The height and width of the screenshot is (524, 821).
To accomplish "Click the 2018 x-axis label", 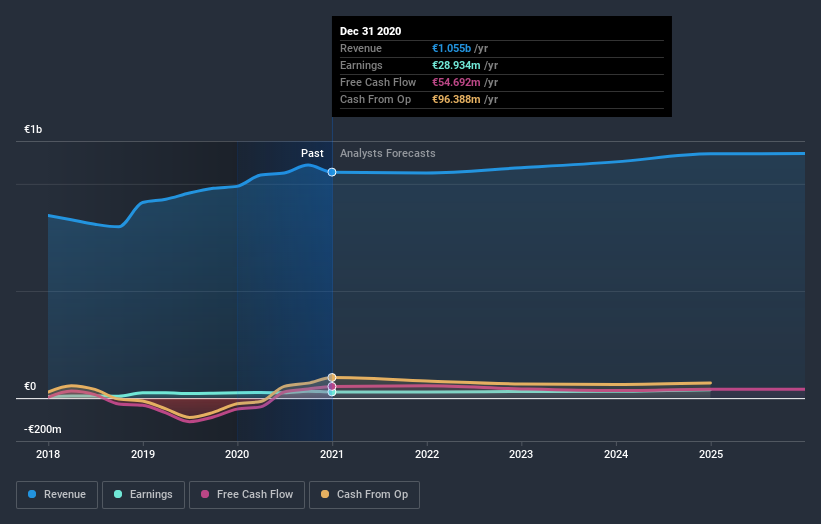I will [48, 454].
